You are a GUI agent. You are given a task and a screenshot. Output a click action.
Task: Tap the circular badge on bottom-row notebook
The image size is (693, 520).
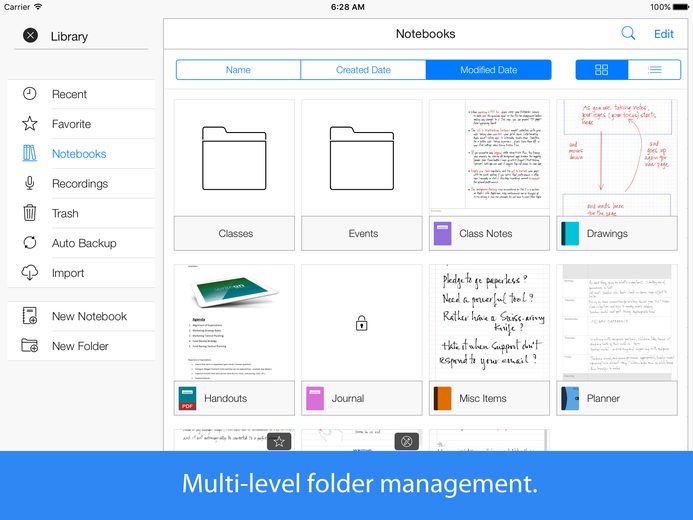pyautogui.click(x=407, y=441)
